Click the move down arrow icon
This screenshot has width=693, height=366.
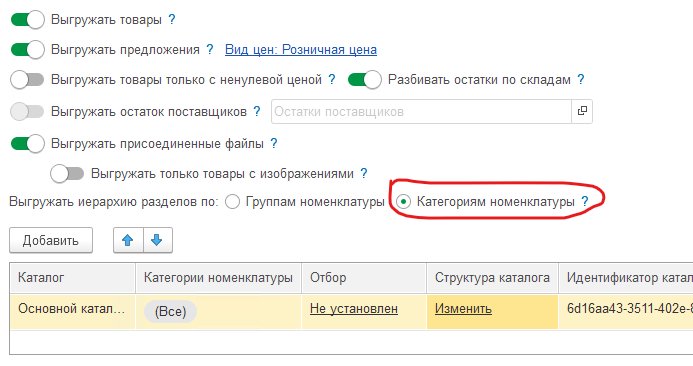[x=156, y=240]
